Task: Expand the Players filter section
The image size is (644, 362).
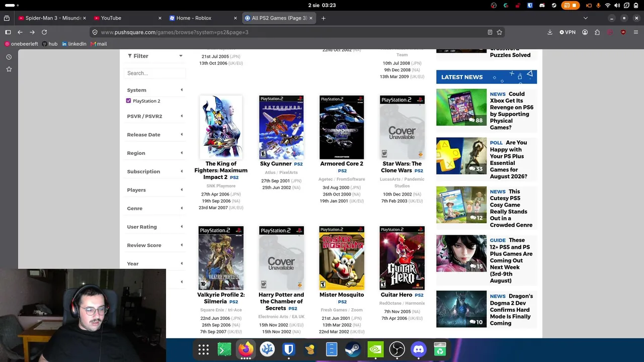Action: [x=154, y=190]
